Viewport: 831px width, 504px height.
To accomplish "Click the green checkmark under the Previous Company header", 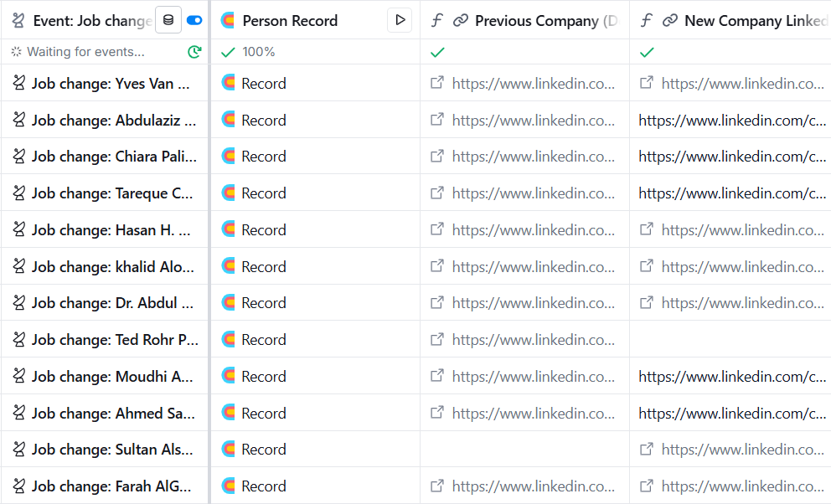I will coord(436,51).
